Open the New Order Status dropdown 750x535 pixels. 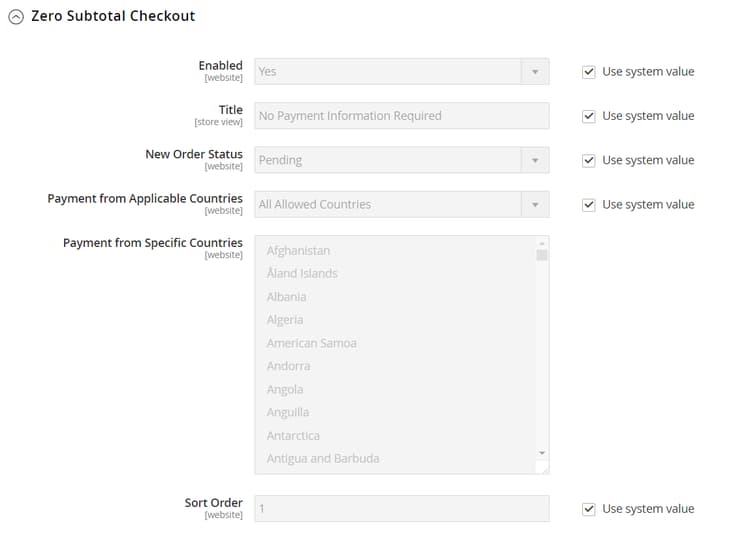coord(401,160)
